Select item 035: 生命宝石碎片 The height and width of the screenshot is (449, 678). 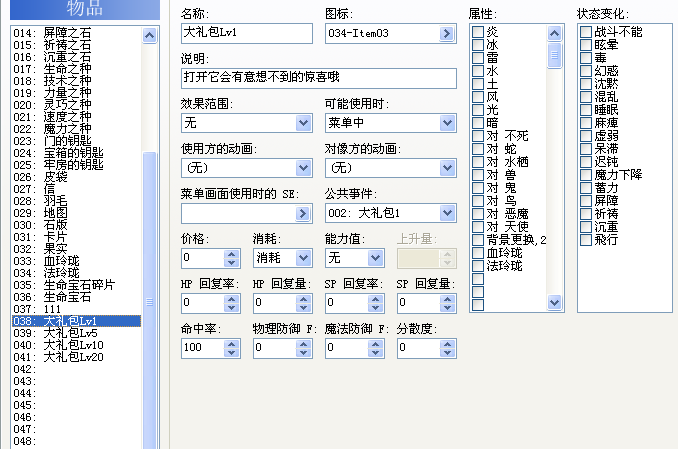pos(77,285)
